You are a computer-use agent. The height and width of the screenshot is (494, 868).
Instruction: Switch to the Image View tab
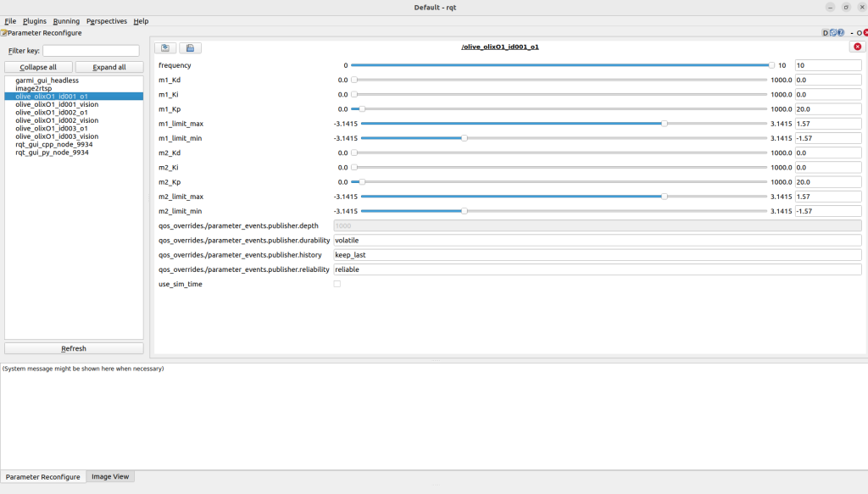point(110,477)
